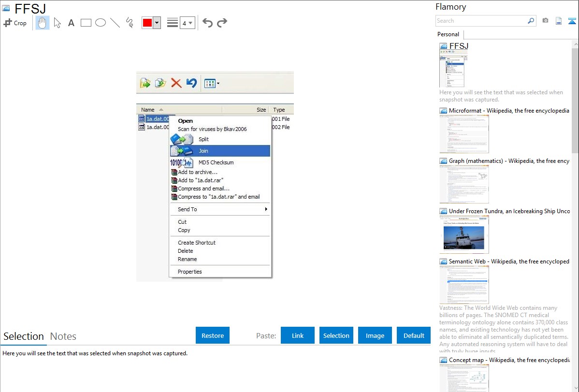
Task: Choose the arrow pointer tool
Action: point(57,23)
